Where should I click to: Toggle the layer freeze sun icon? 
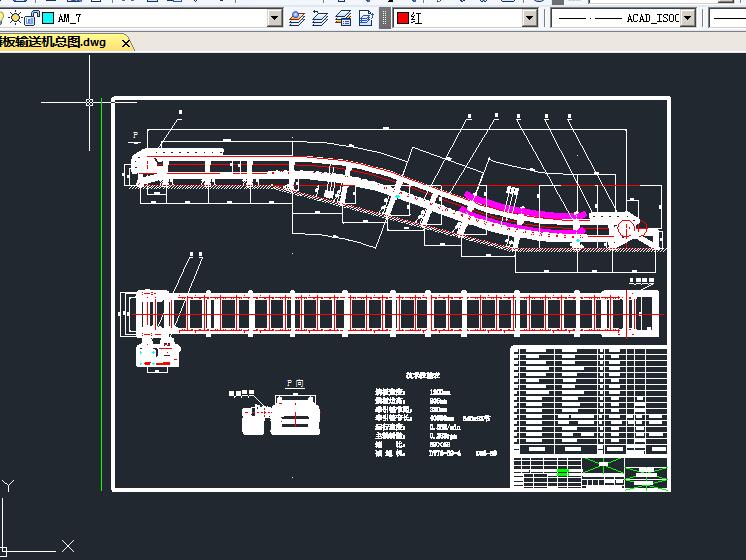(x=15, y=18)
